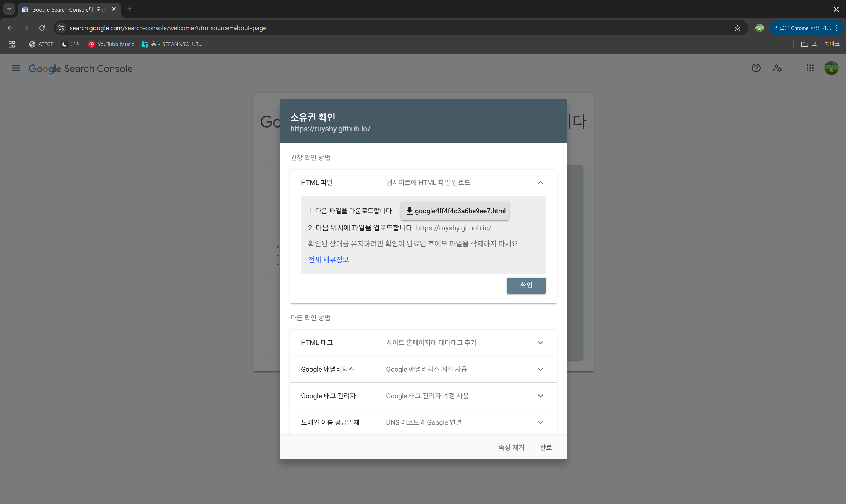This screenshot has width=846, height=504.
Task: Expand the HTML 태그 method
Action: click(540, 343)
